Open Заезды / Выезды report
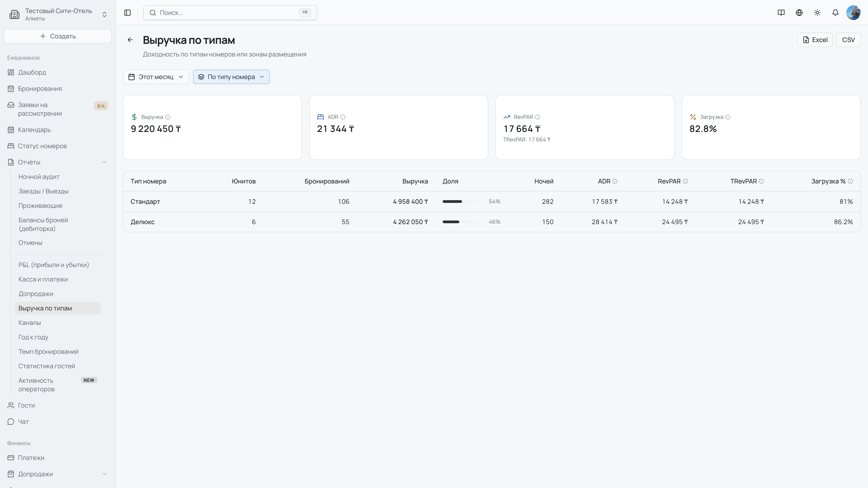Screen dimensions: 868x488 (x=58, y=191)
